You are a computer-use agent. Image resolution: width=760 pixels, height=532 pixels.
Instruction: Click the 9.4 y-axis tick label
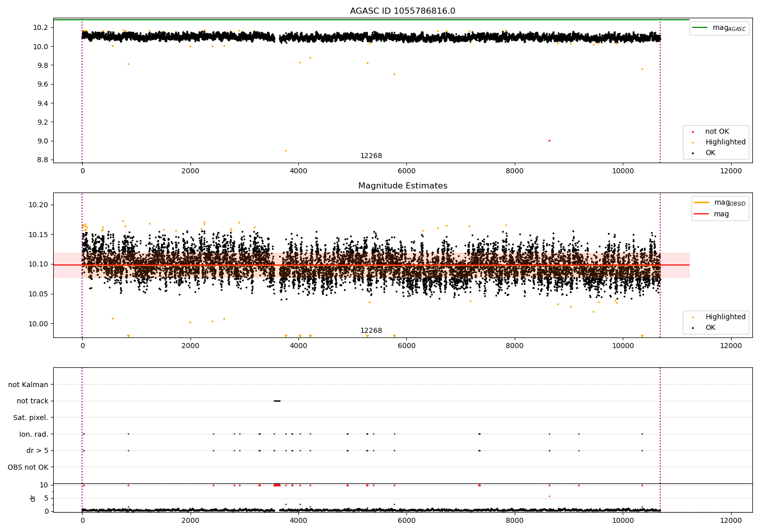[43, 103]
